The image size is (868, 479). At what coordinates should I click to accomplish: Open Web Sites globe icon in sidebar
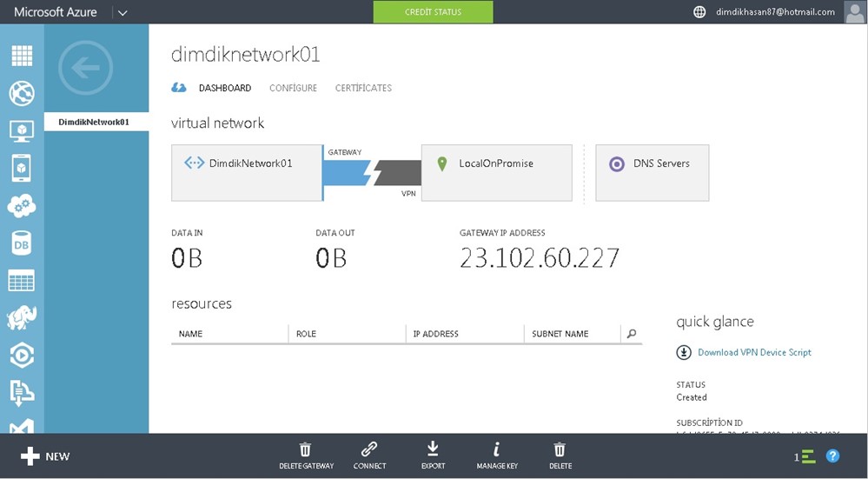22,93
